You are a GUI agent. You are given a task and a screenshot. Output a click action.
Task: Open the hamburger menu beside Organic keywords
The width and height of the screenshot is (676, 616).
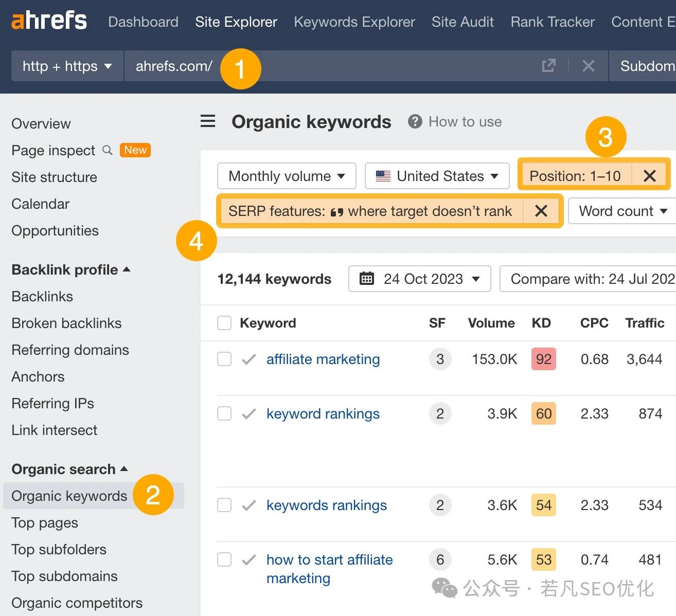pyautogui.click(x=208, y=121)
